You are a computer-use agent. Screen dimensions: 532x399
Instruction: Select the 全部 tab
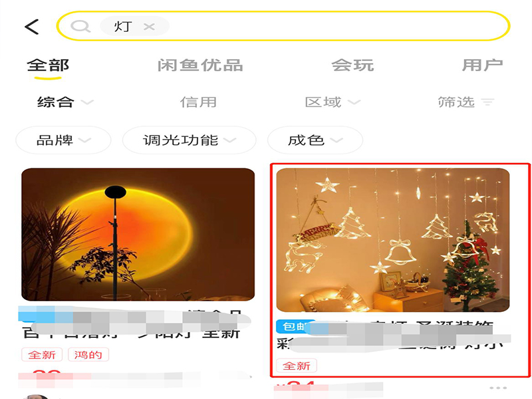pos(48,65)
